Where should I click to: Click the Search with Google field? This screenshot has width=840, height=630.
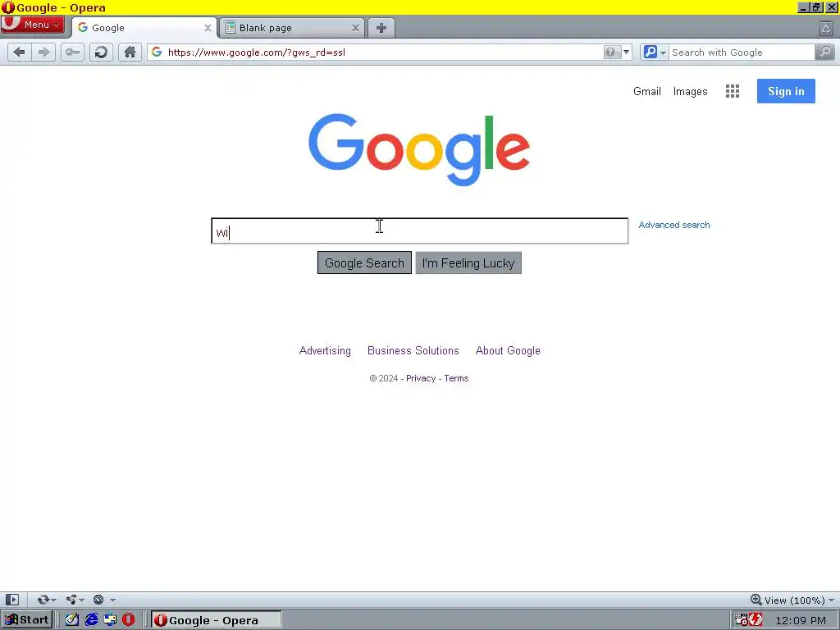(742, 52)
